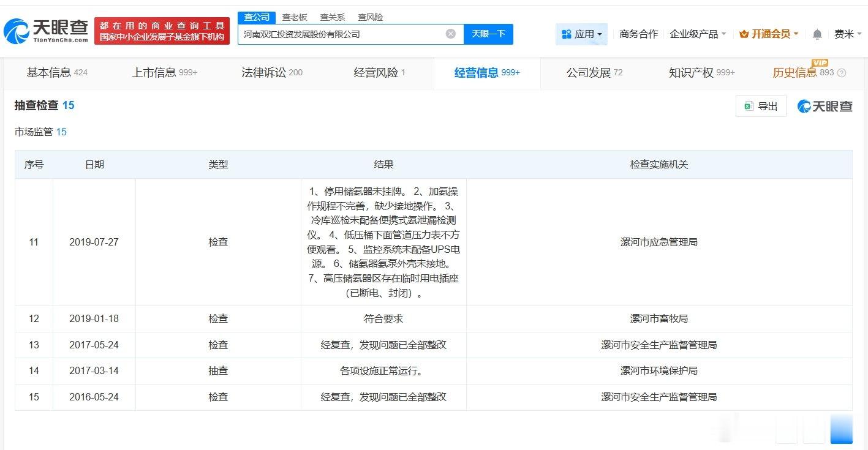This screenshot has height=450, width=868.
Task: Switch to the 查老板 search tab
Action: (295, 17)
